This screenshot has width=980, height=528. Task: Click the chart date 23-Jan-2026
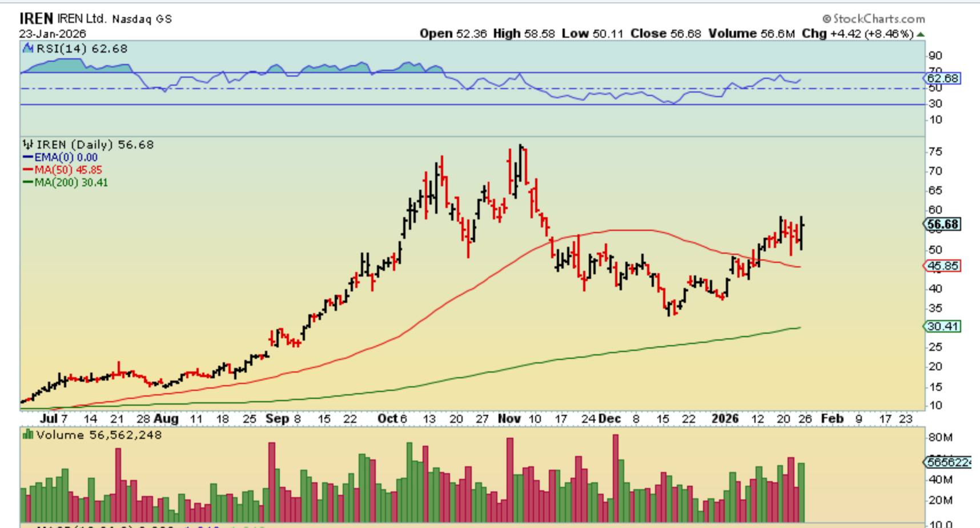point(53,34)
